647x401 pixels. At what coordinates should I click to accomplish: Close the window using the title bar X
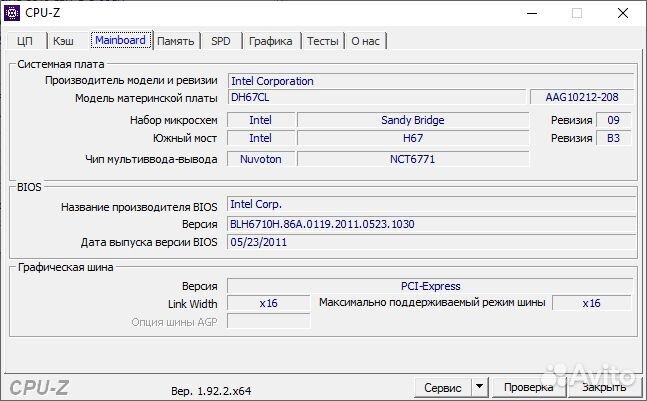pyautogui.click(x=621, y=13)
